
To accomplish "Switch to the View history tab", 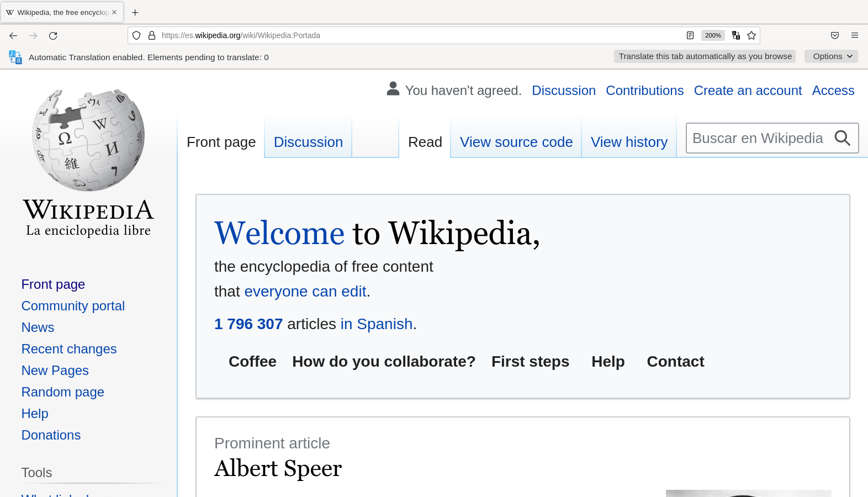I will pos(629,142).
